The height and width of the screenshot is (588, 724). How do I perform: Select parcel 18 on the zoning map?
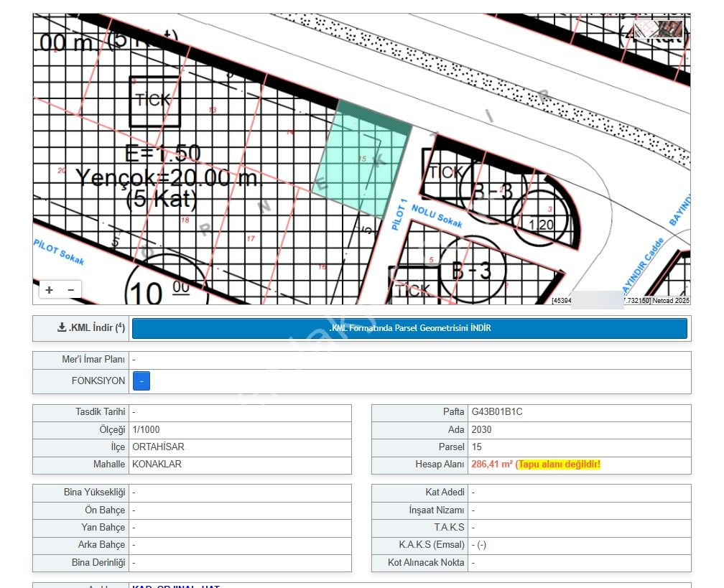(x=185, y=220)
